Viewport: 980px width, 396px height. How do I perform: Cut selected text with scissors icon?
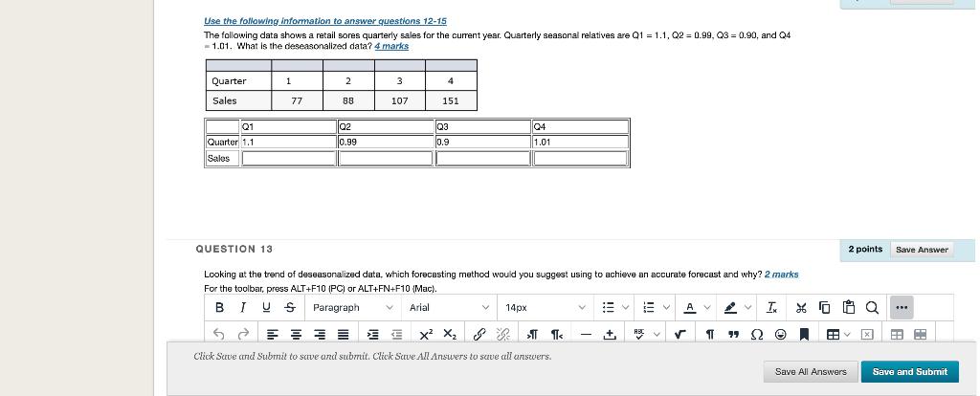click(x=801, y=307)
